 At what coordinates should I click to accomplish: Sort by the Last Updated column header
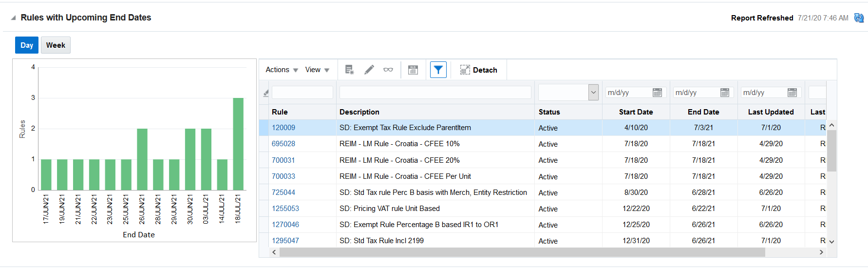coord(771,112)
